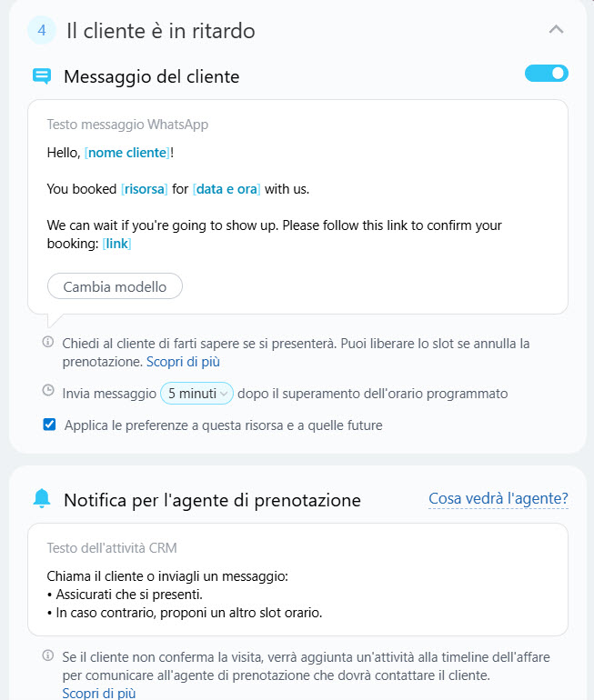Click the [risorsa] placeholder in message
Screen dimensions: 594x700
145,189
